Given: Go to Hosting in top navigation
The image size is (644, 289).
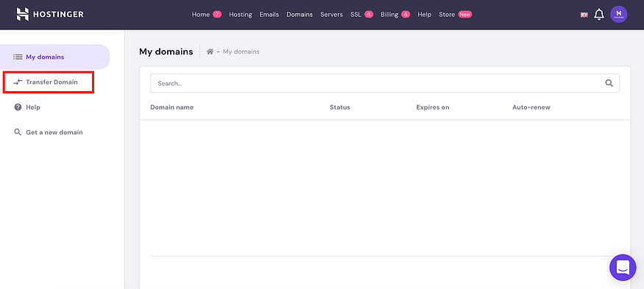Looking at the screenshot, I should (240, 15).
